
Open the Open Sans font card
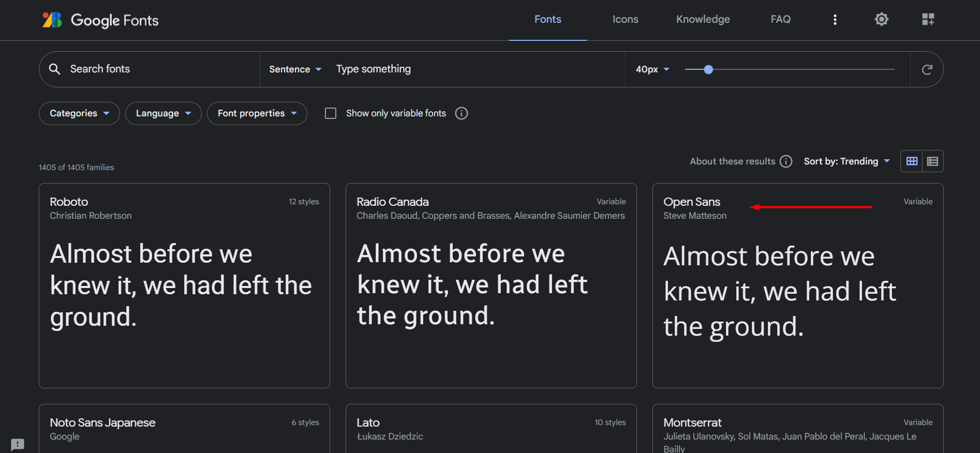click(798, 285)
